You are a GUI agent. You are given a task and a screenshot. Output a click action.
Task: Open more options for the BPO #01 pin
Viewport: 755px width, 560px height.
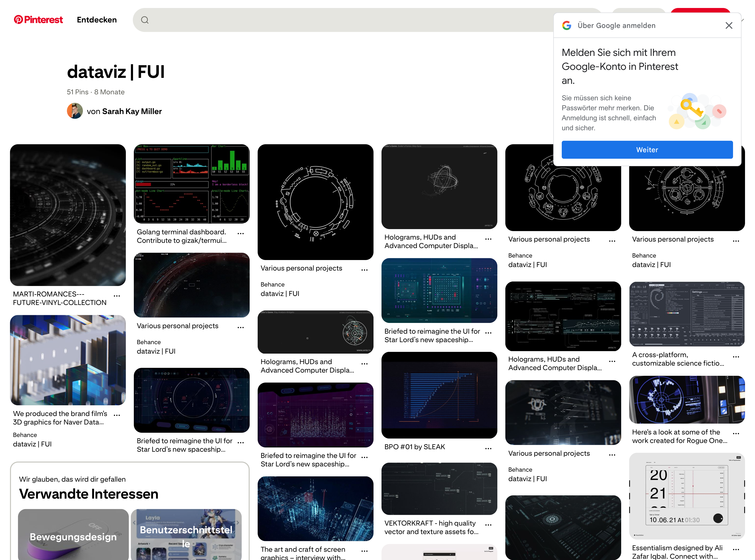[x=488, y=448]
